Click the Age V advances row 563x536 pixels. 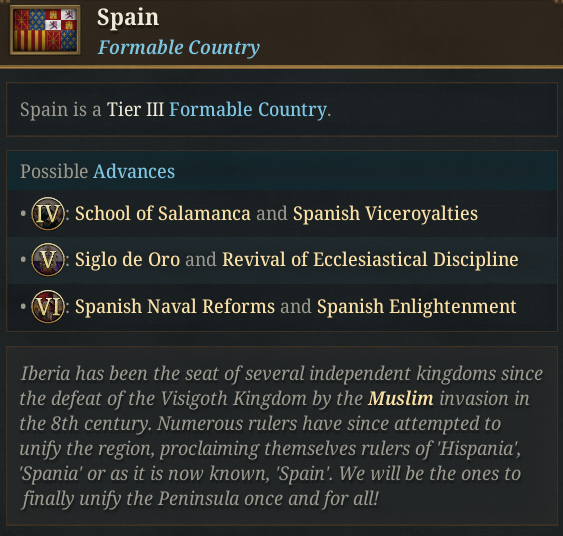(x=282, y=260)
